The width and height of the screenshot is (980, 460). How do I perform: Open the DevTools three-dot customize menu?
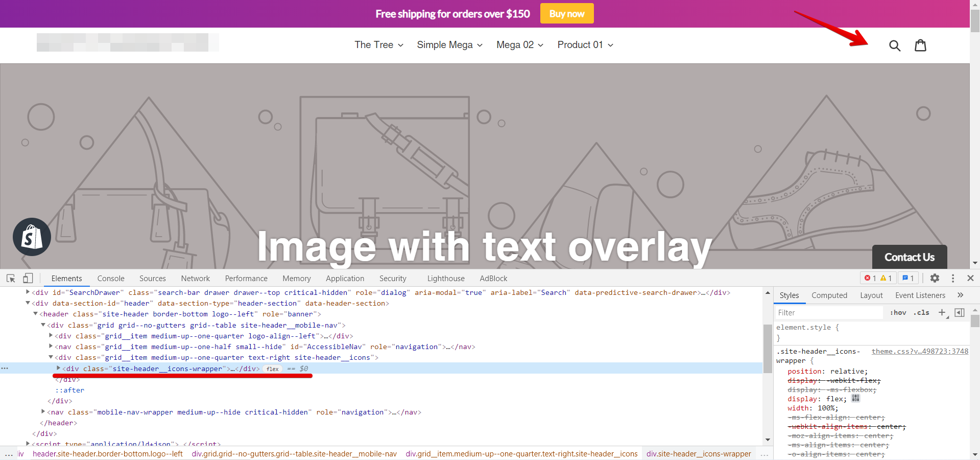click(x=953, y=278)
